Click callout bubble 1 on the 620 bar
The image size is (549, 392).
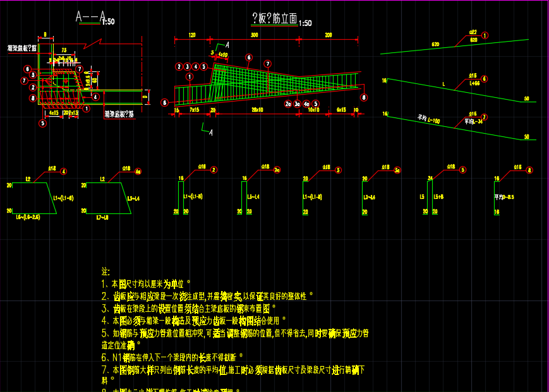point(485,35)
